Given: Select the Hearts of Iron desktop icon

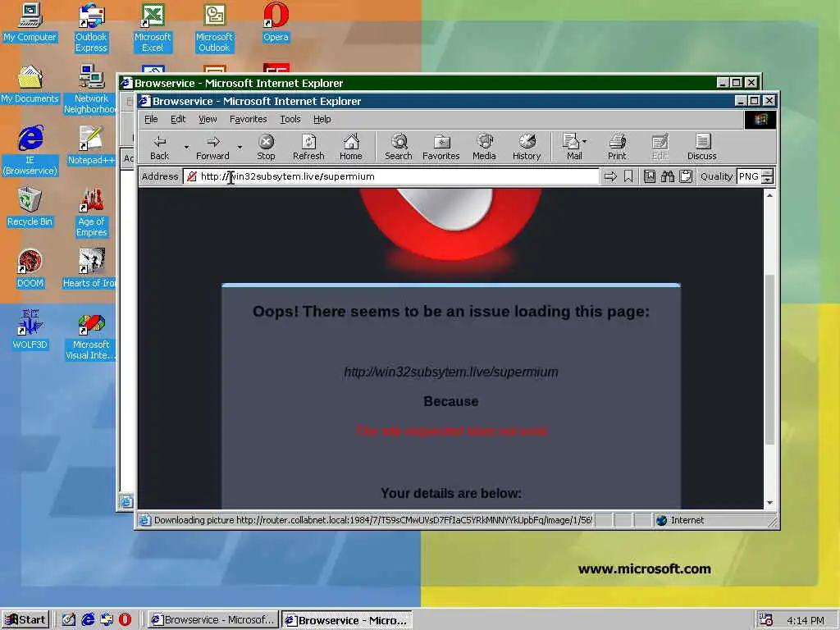Looking at the screenshot, I should coord(89,269).
